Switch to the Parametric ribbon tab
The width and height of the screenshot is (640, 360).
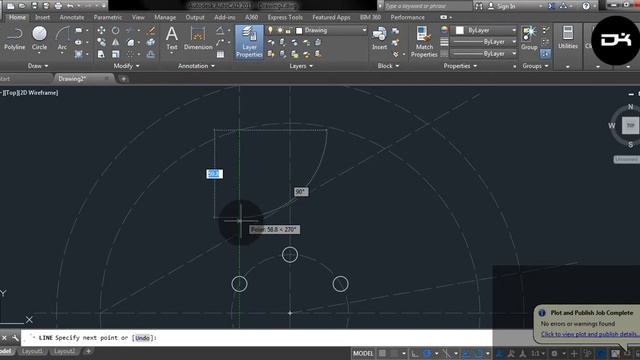pos(108,17)
